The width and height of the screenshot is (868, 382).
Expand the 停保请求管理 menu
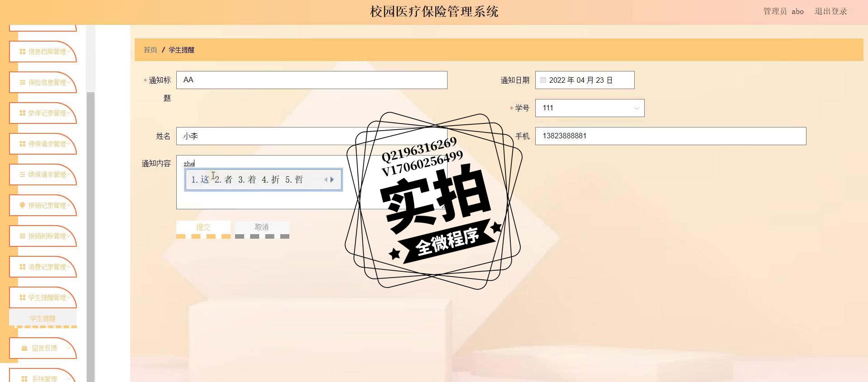43,144
